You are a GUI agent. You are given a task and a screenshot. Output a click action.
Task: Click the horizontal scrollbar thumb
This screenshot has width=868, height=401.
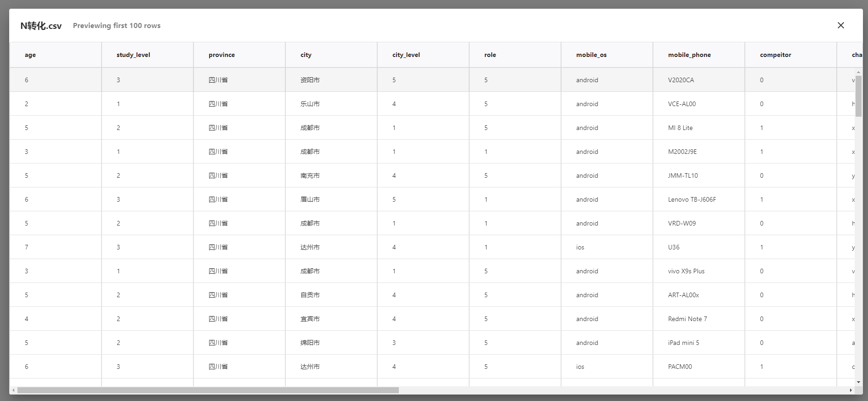[x=208, y=390]
